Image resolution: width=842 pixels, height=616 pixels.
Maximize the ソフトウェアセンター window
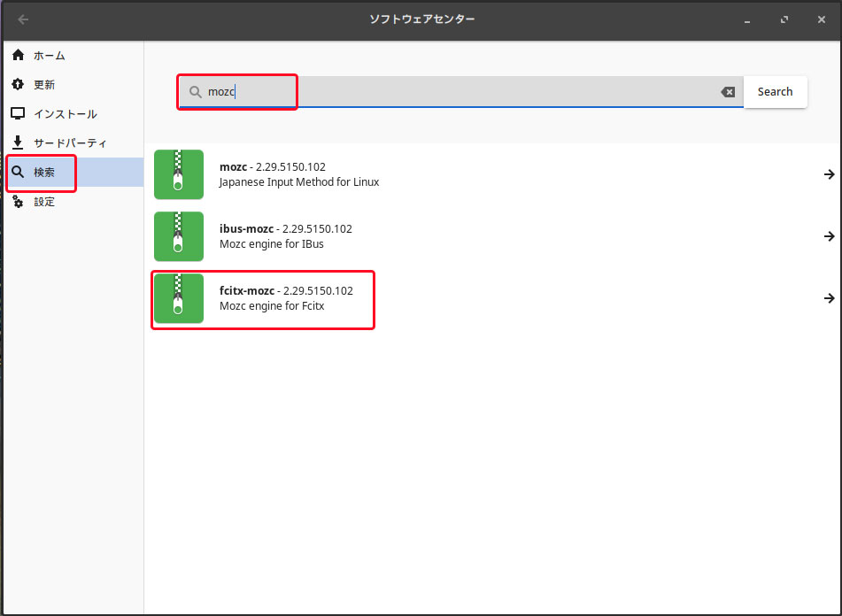(784, 19)
